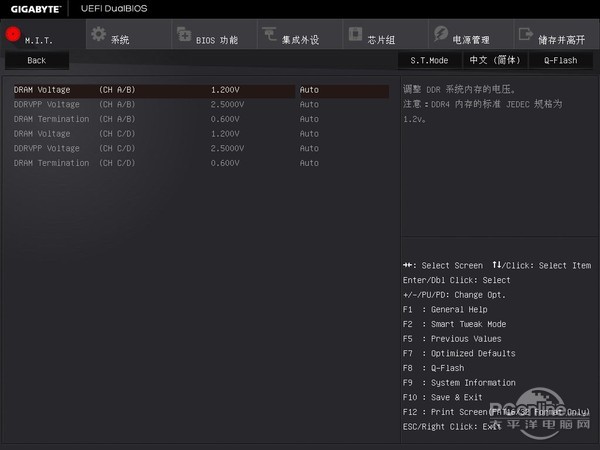This screenshot has height=450, width=600.
Task: Click the 1.200V value for CH C/D
Action: pyautogui.click(x=225, y=134)
